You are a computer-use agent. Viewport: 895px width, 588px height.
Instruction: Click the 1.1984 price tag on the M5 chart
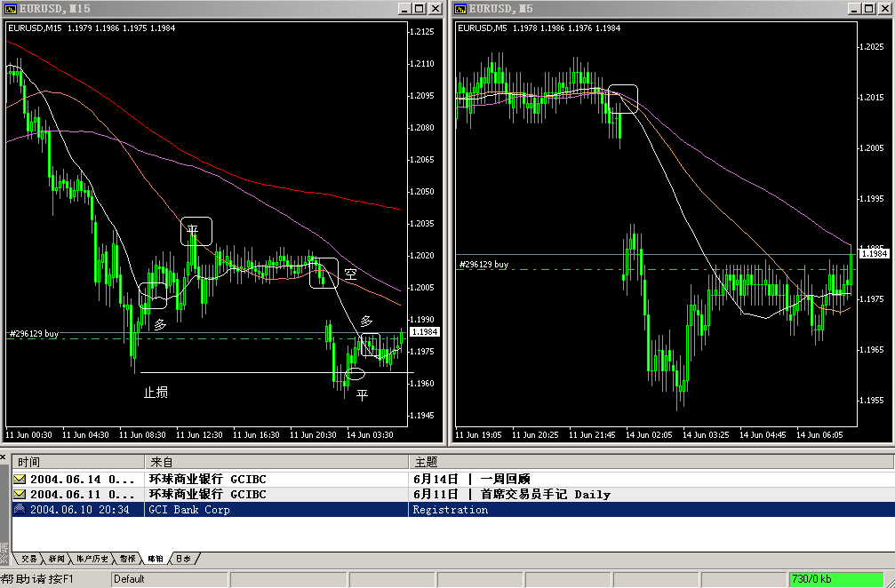(875, 253)
